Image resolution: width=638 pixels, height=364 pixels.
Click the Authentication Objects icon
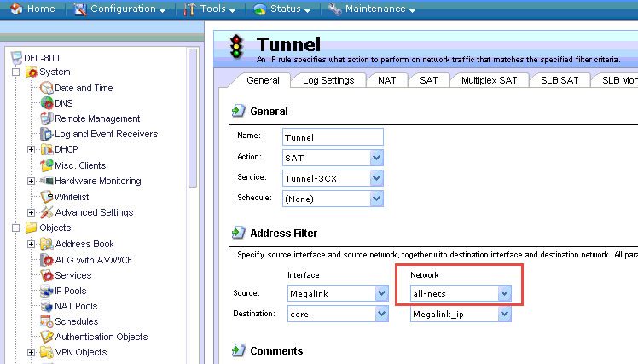coord(47,337)
